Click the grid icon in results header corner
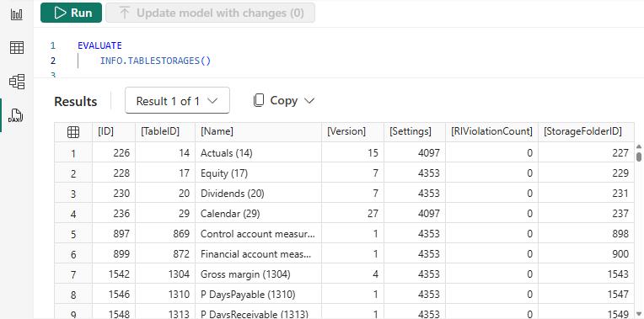The height and width of the screenshot is (319, 644). (x=73, y=132)
